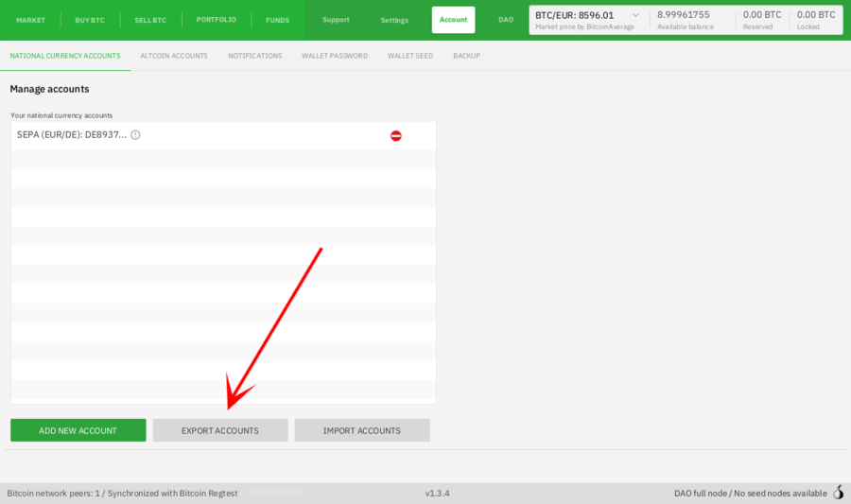Open the Market tab
The width and height of the screenshot is (851, 504).
coord(30,20)
